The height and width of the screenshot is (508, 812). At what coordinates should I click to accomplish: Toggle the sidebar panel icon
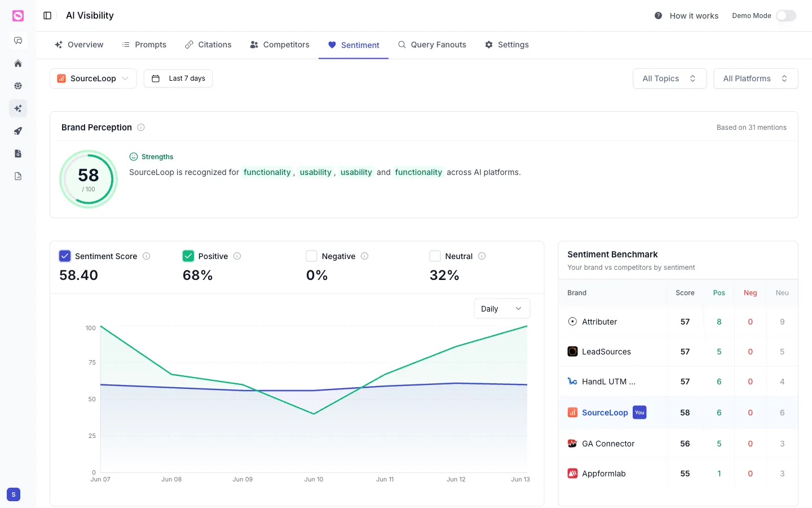pyautogui.click(x=47, y=16)
